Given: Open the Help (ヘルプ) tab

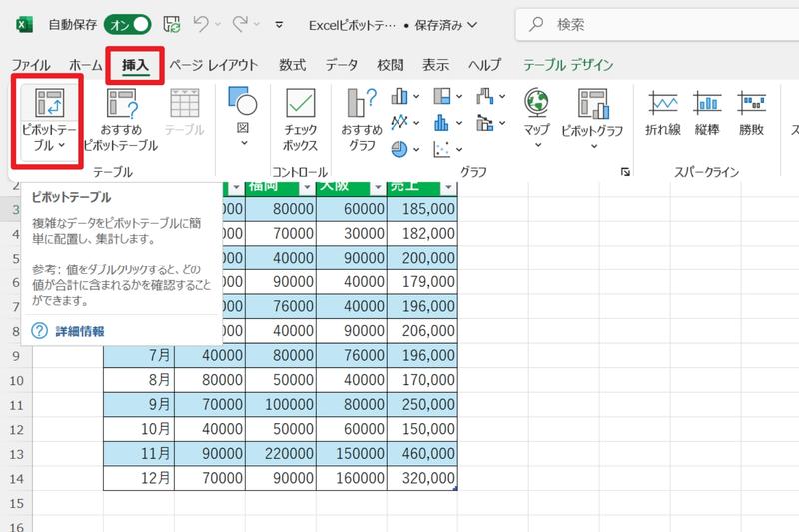Looking at the screenshot, I should tap(485, 65).
